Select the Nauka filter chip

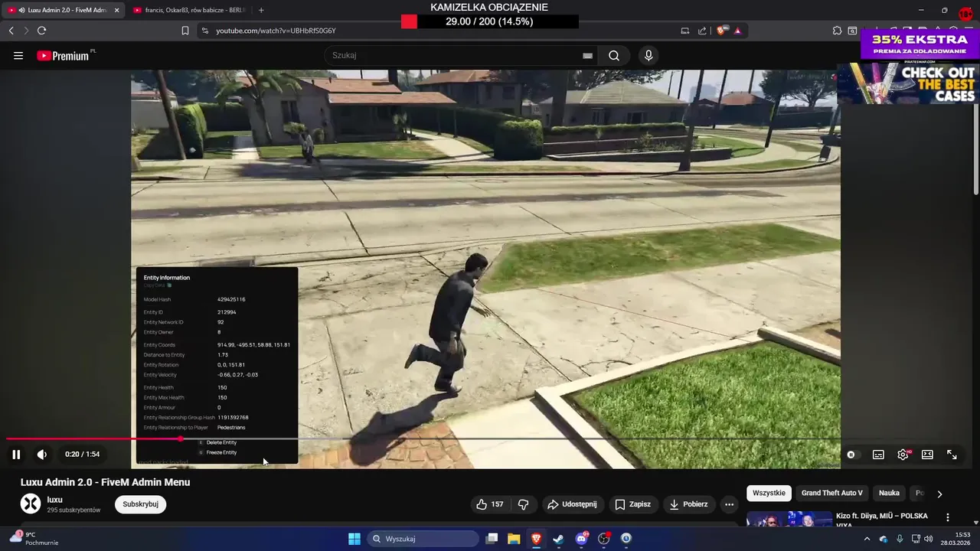[x=889, y=493]
